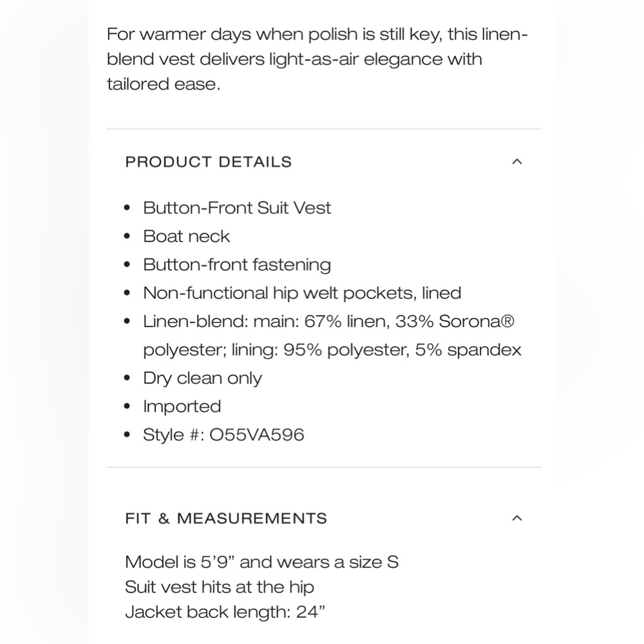
Task: Click the FIT & MEASUREMENTS heading
Action: coord(226,518)
